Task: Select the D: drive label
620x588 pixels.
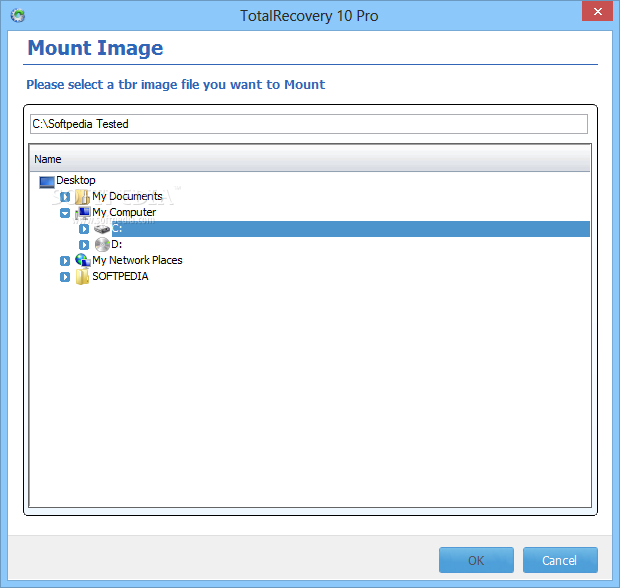Action: pos(117,244)
